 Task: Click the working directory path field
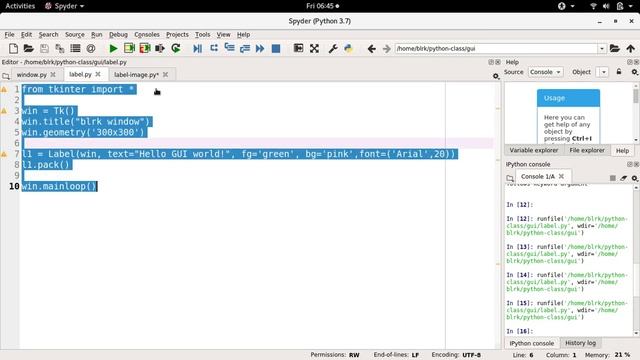(x=496, y=49)
